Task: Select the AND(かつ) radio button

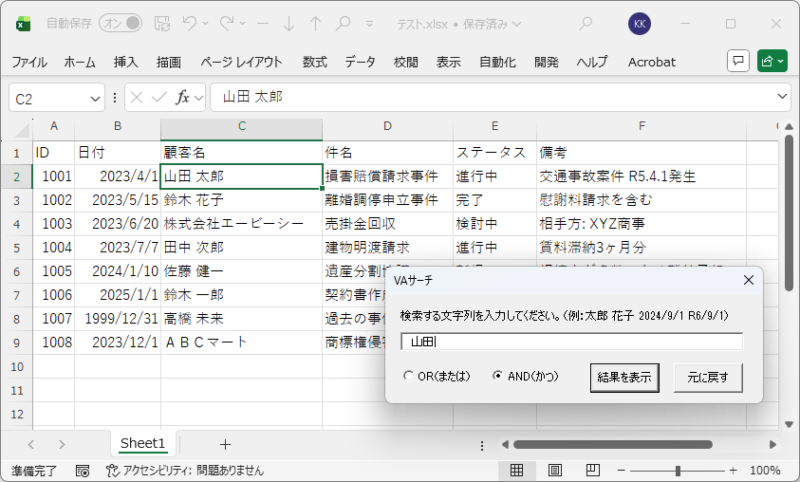Action: click(x=498, y=377)
